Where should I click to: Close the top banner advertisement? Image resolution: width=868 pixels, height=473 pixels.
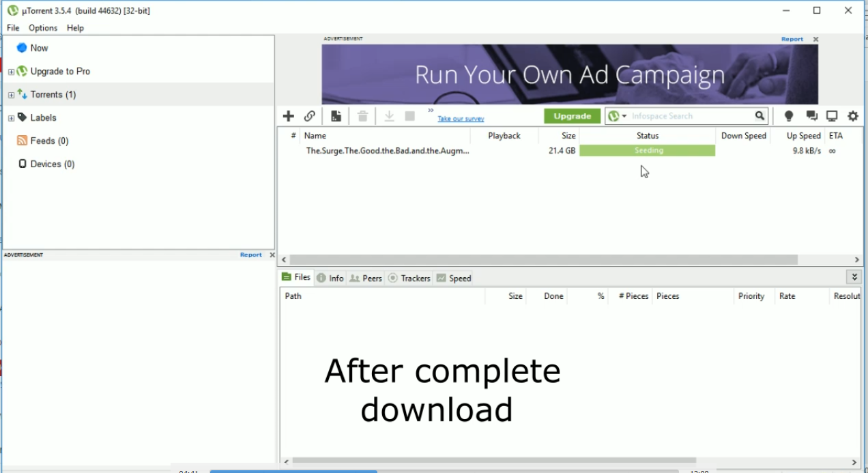(815, 40)
